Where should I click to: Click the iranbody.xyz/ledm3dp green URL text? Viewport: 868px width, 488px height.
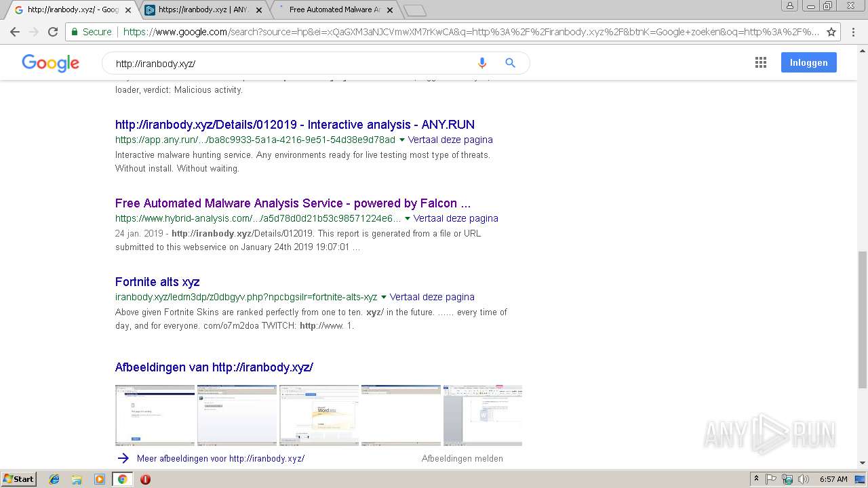pyautogui.click(x=246, y=297)
